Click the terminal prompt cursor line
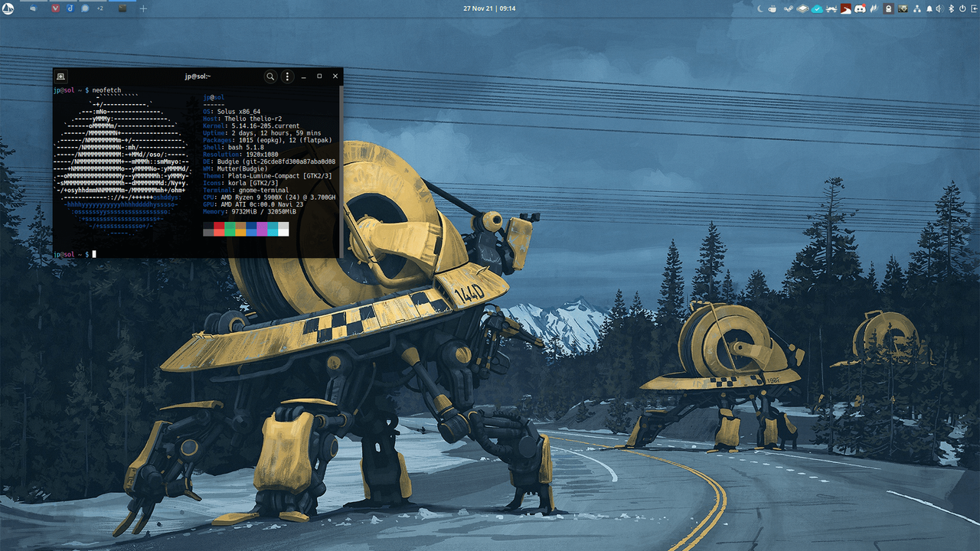980x551 pixels. [x=75, y=254]
